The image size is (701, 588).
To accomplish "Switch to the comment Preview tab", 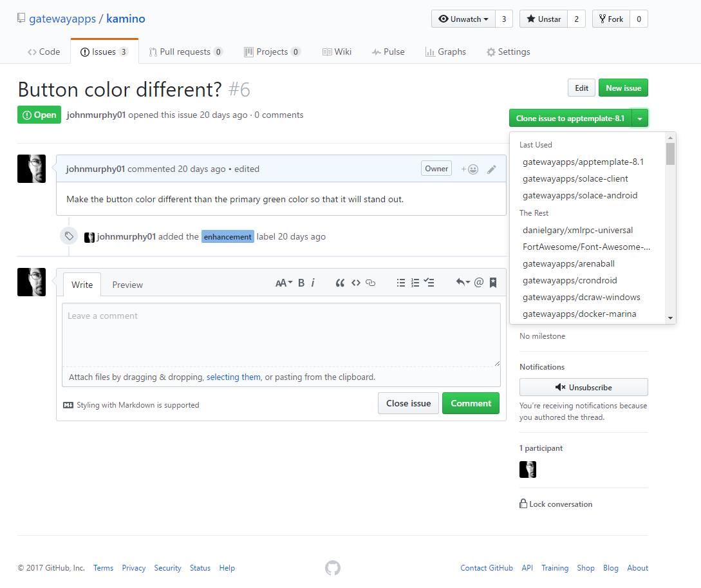I will [x=127, y=285].
